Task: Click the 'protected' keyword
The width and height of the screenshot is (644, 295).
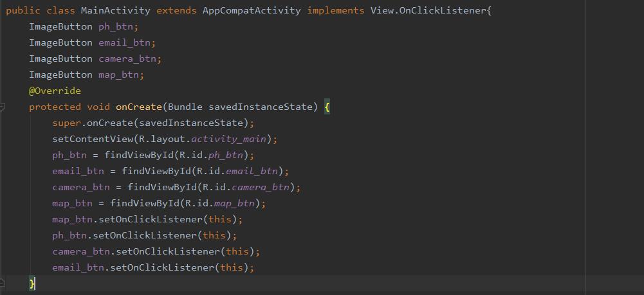Action: (55, 107)
